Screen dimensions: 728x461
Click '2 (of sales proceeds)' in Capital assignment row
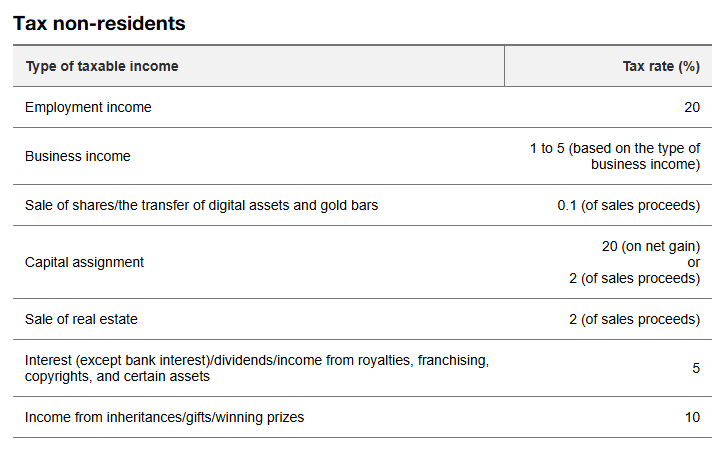pos(634,278)
